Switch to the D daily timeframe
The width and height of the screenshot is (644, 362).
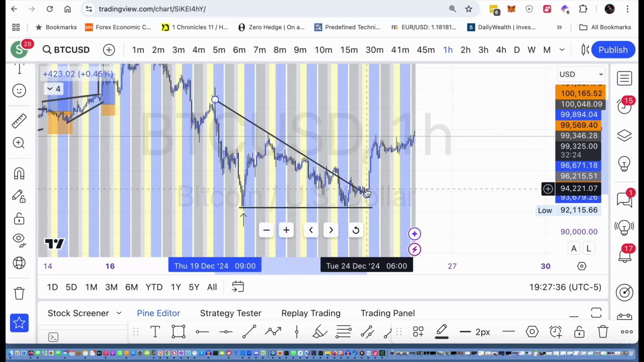[x=516, y=50]
